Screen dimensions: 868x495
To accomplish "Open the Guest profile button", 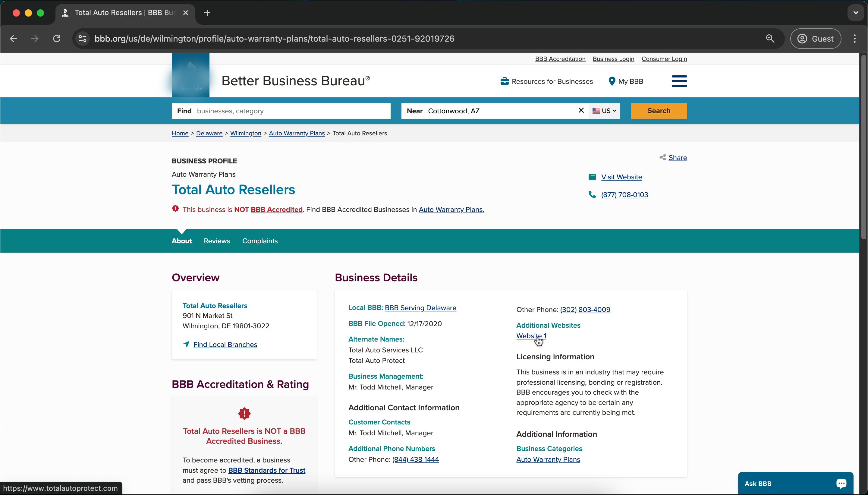I will (815, 39).
